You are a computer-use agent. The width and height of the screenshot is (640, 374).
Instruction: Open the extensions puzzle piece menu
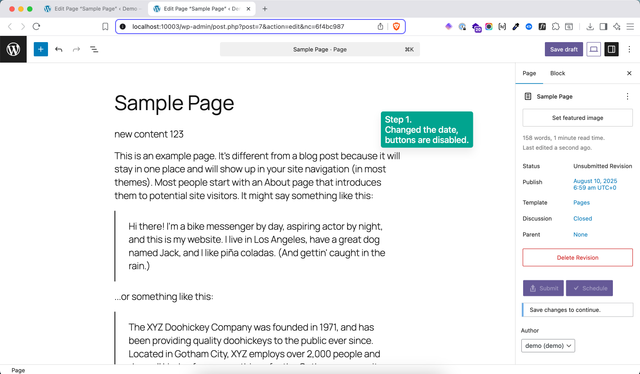point(556,27)
